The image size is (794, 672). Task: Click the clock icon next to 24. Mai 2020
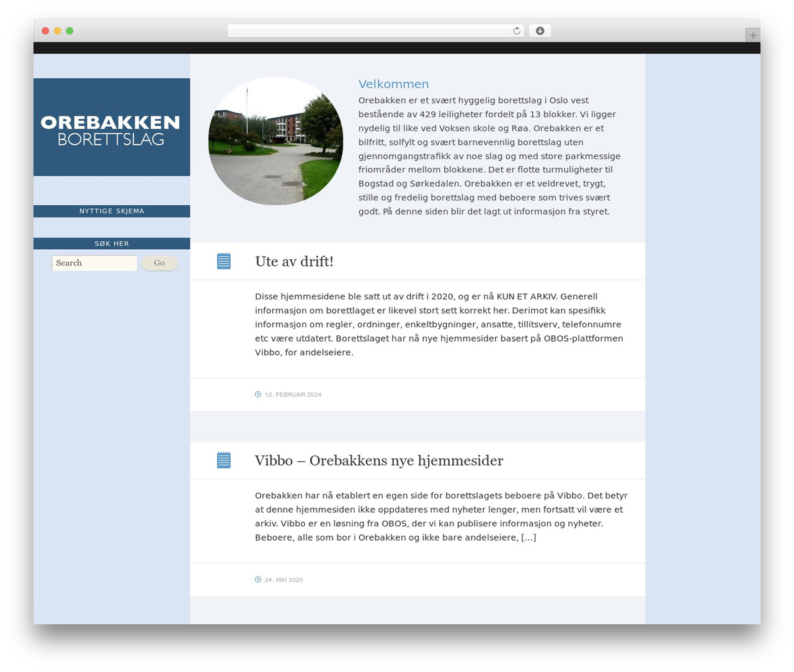coord(258,580)
